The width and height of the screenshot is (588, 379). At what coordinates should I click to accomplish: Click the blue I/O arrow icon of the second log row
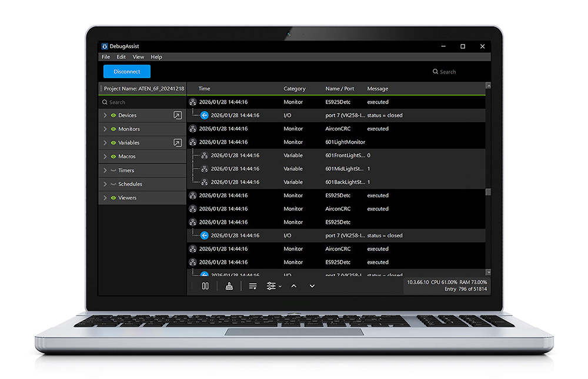205,115
